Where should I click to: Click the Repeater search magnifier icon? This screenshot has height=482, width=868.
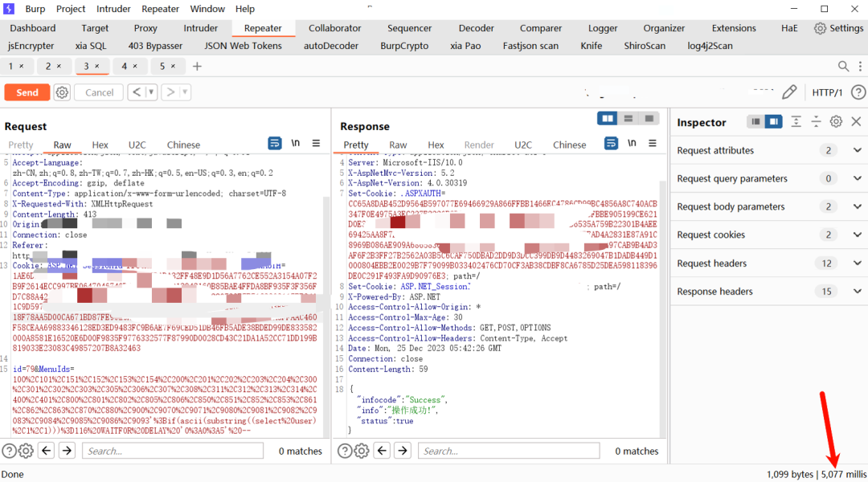point(843,67)
